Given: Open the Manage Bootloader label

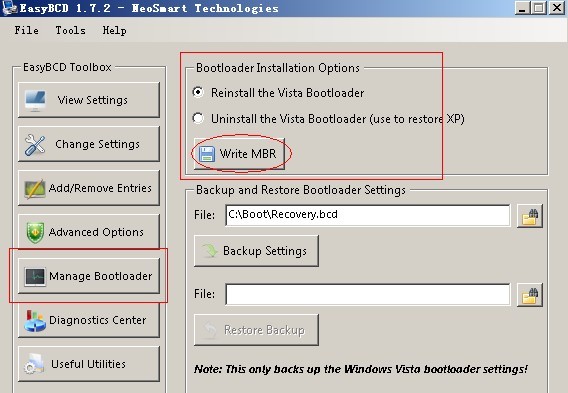Looking at the screenshot, I should 100,276.
